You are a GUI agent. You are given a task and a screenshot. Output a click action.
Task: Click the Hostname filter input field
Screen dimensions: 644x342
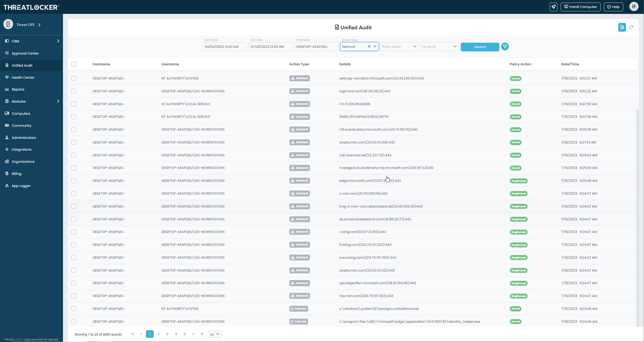tap(316, 47)
